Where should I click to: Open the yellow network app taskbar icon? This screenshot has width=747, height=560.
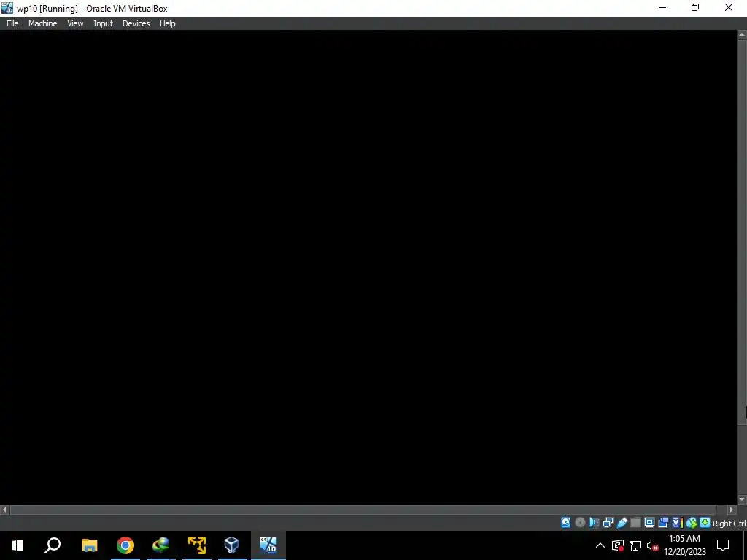point(197,545)
